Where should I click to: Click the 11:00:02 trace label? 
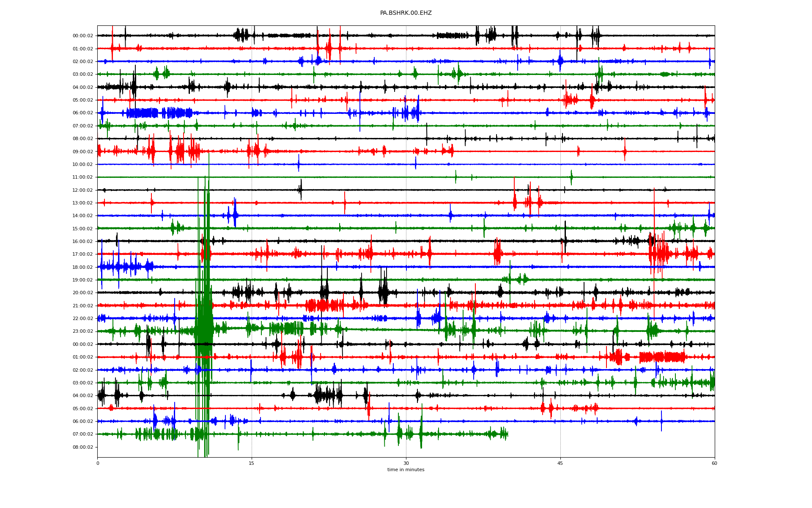pos(82,177)
